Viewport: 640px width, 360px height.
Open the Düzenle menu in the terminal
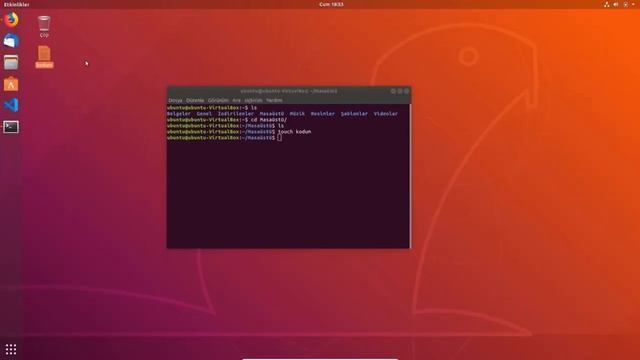(195, 100)
